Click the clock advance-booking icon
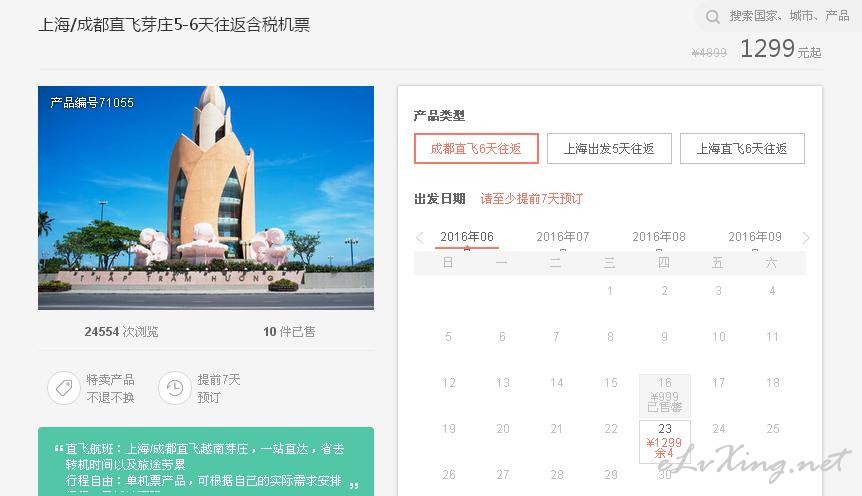The height and width of the screenshot is (496, 862). 175,388
